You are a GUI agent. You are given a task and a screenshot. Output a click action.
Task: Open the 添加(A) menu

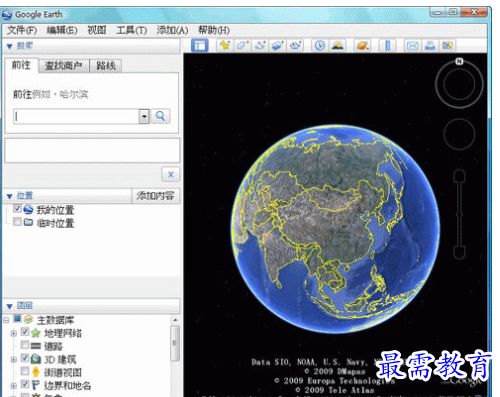click(x=172, y=30)
